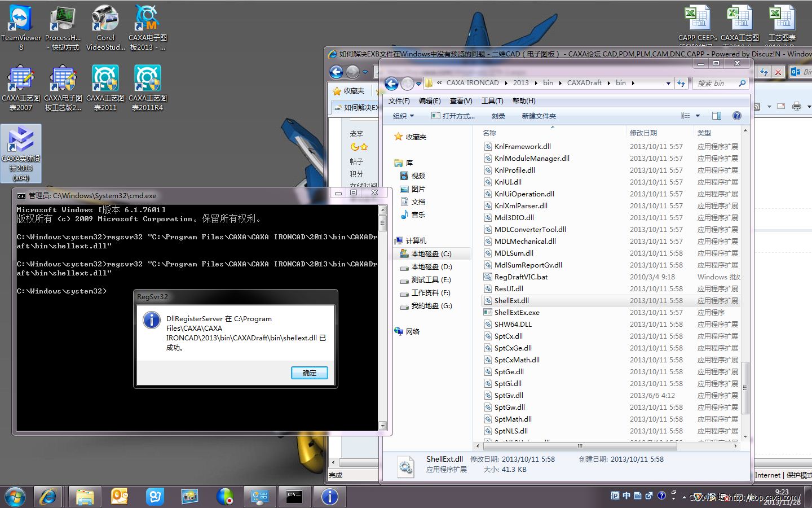Screen dimensions: 812x508
Task: Open Explorer help question mark icon
Action: pos(736,116)
